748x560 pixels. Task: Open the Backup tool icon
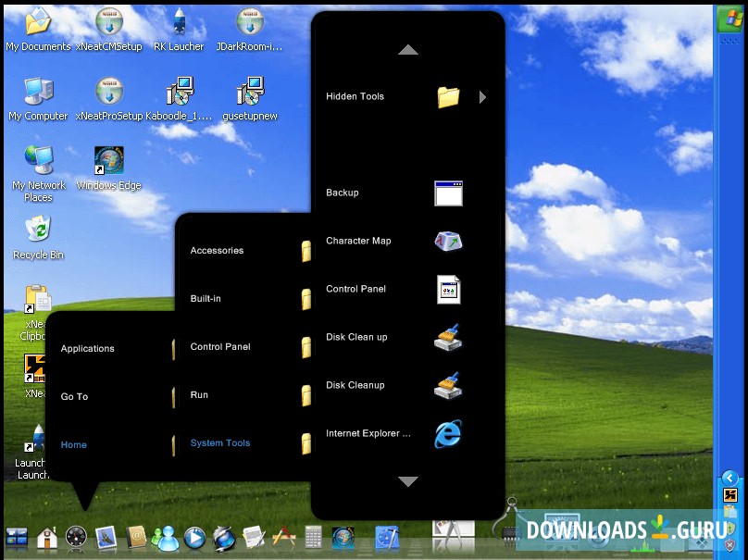pyautogui.click(x=447, y=193)
